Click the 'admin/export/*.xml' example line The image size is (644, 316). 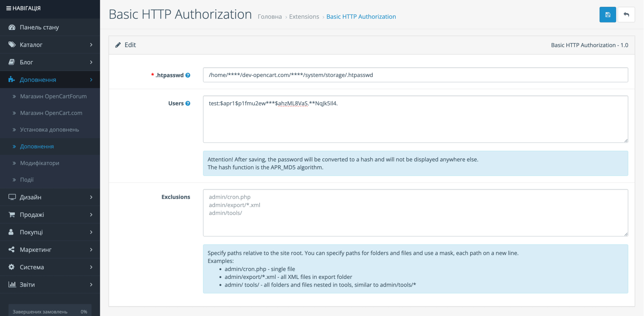[x=288, y=277]
